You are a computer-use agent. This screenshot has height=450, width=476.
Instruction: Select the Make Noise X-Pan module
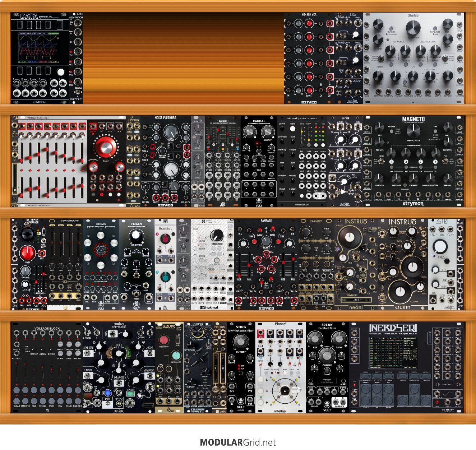345,161
